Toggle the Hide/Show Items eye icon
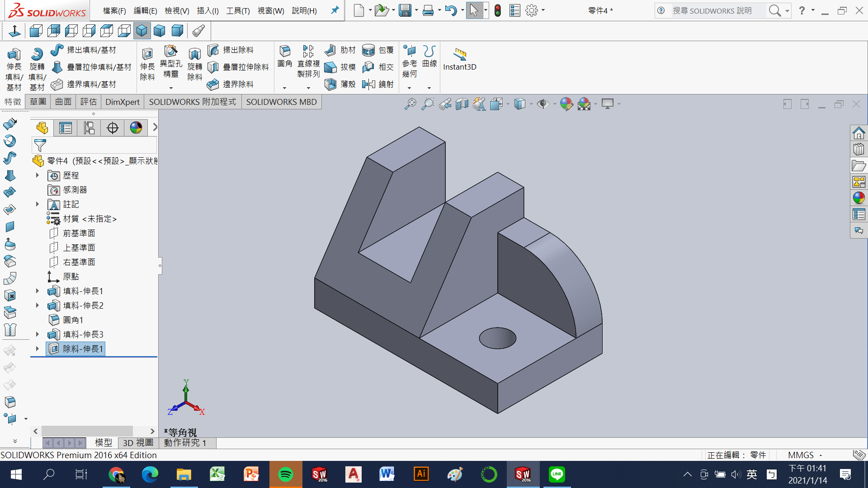 [x=542, y=104]
